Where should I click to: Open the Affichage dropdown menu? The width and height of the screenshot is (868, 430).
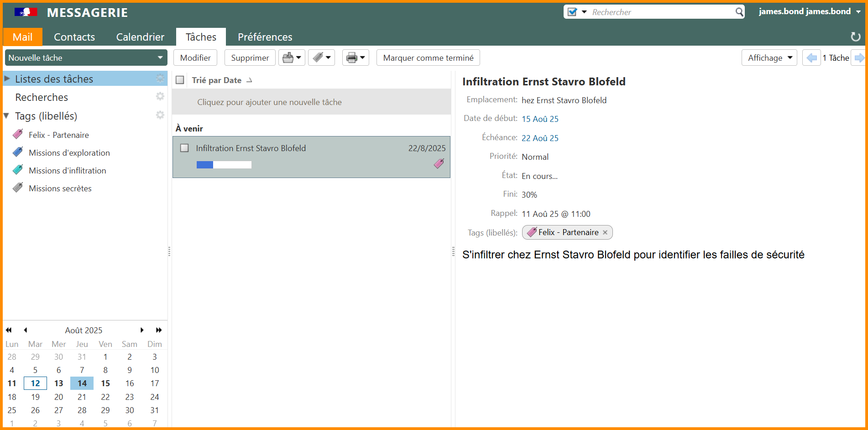point(769,58)
